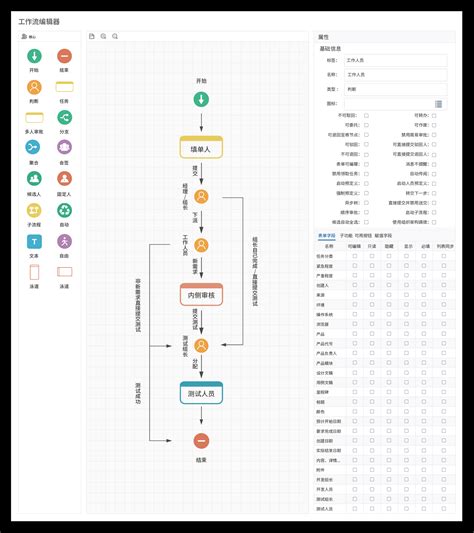The height and width of the screenshot is (533, 474).
Task: Click the 名称 name input field
Action: pyautogui.click(x=396, y=75)
